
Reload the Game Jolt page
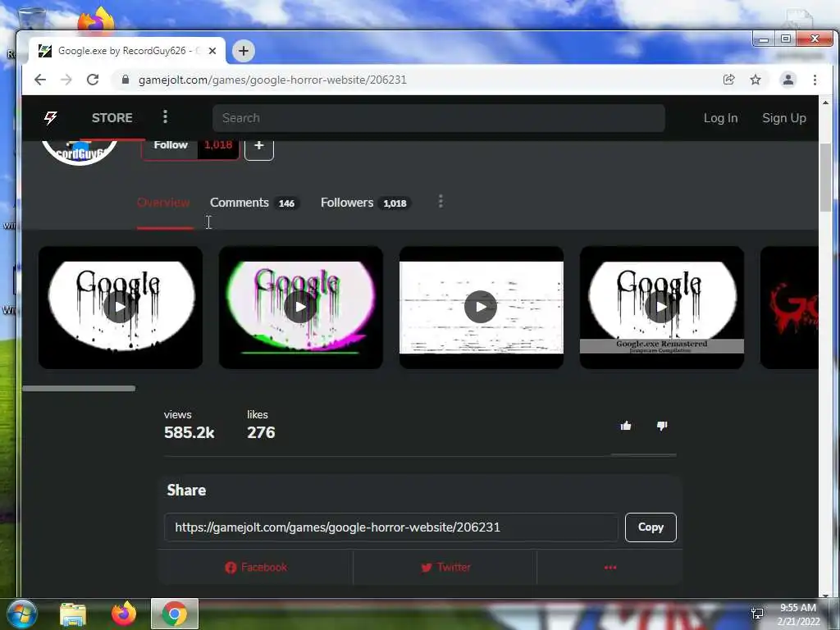point(93,80)
